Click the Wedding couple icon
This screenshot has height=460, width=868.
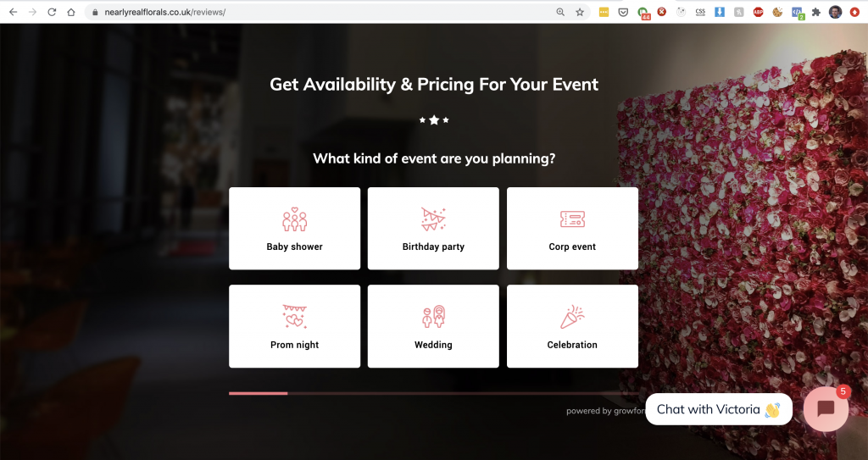433,317
